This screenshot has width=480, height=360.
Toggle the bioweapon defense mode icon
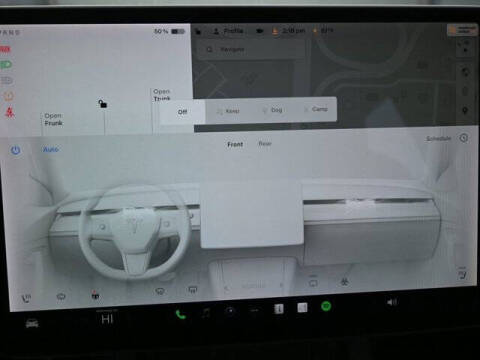(x=345, y=282)
